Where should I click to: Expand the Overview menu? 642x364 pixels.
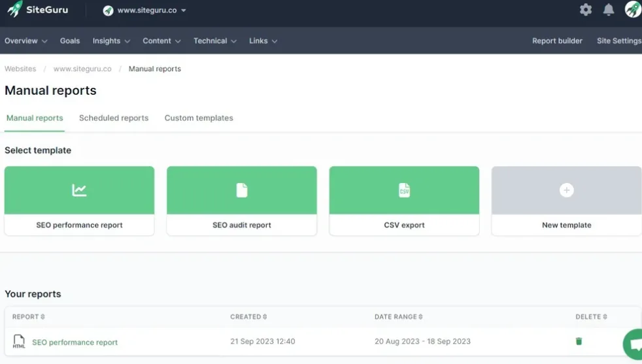25,41
